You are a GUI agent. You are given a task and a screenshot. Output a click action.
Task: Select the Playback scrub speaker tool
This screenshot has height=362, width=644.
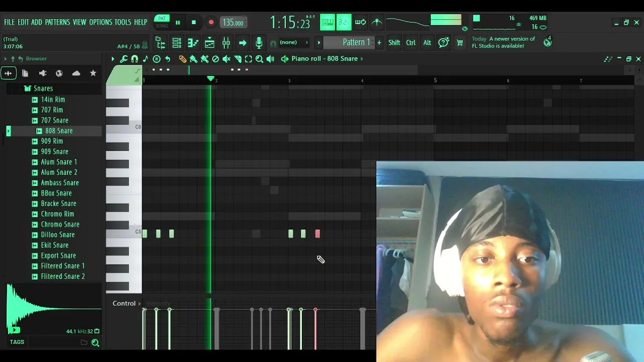271,59
